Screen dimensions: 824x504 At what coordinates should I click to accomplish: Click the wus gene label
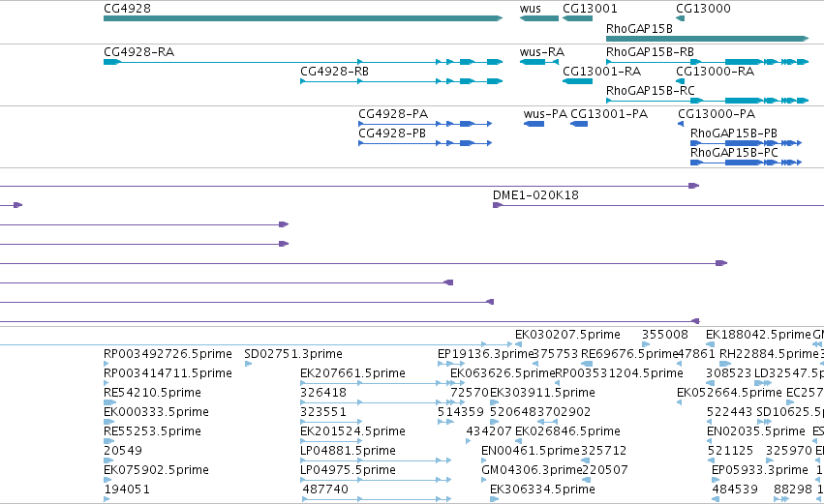click(531, 9)
